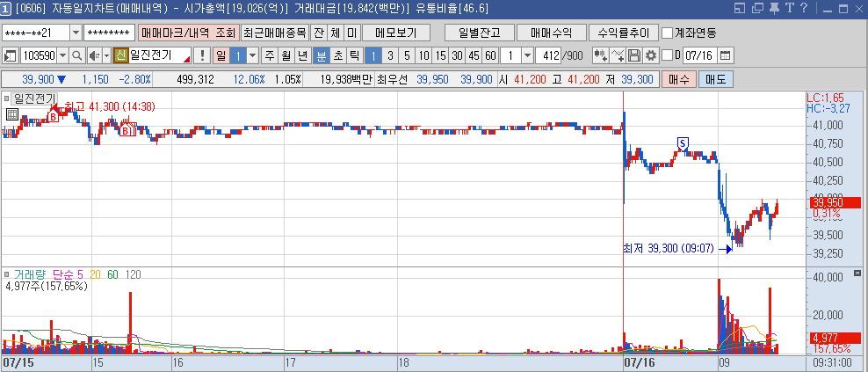The image size is (868, 372).
Task: Select 30 minute interval
Action: (x=457, y=55)
